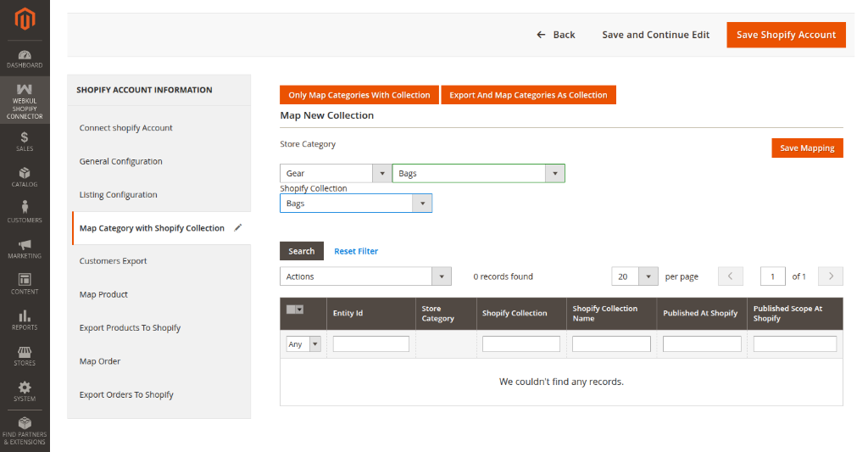Sort by Store Category column header
868x452 pixels.
(446, 314)
